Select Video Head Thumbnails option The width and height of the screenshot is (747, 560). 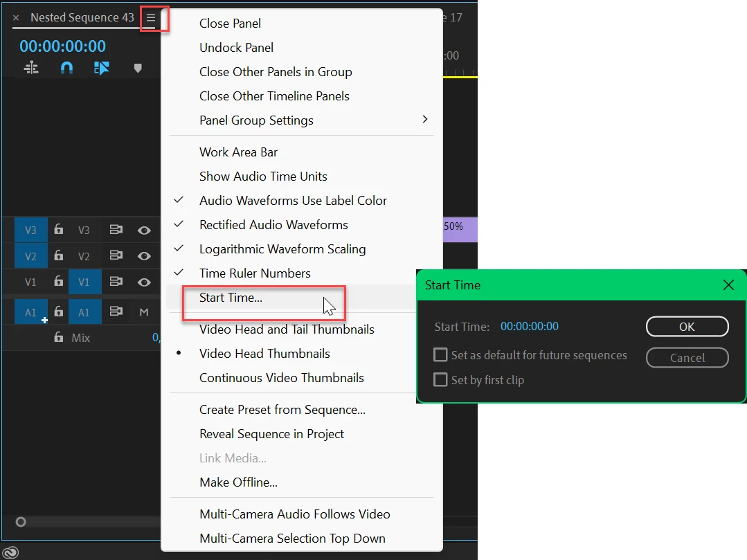pos(291,354)
